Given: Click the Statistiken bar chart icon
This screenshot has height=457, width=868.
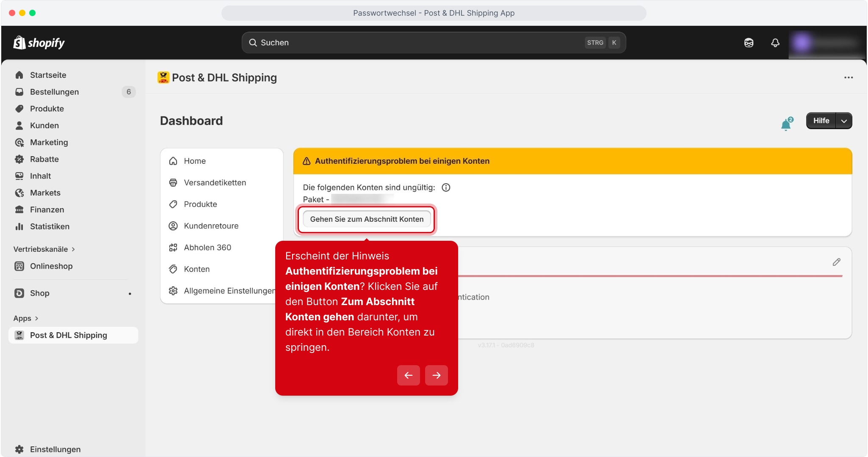Looking at the screenshot, I should [x=19, y=226].
